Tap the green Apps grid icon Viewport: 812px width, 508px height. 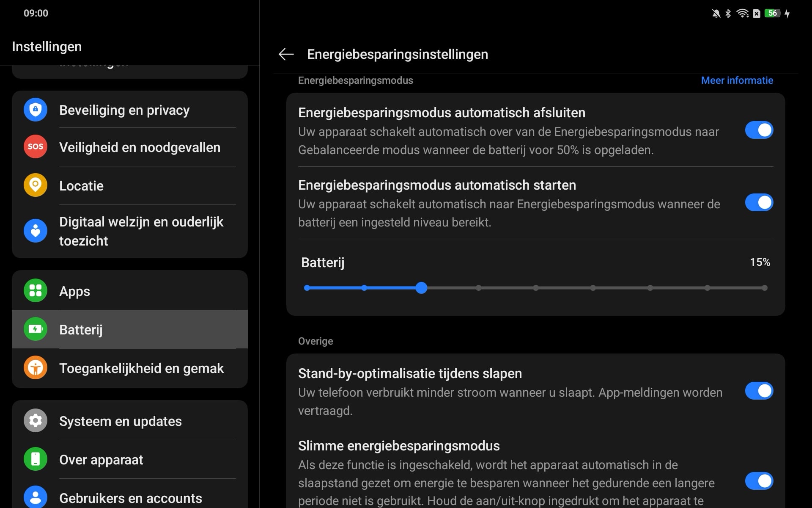click(x=36, y=290)
